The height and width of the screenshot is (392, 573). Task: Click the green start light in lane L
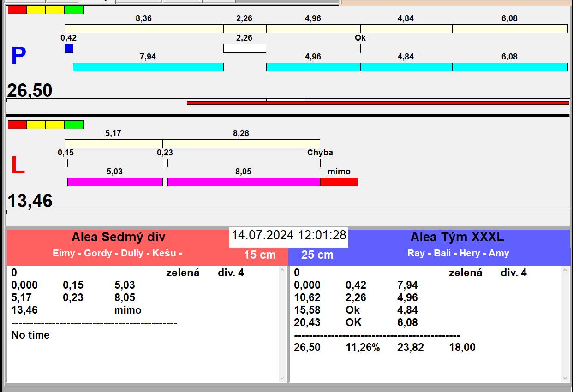pos(74,125)
